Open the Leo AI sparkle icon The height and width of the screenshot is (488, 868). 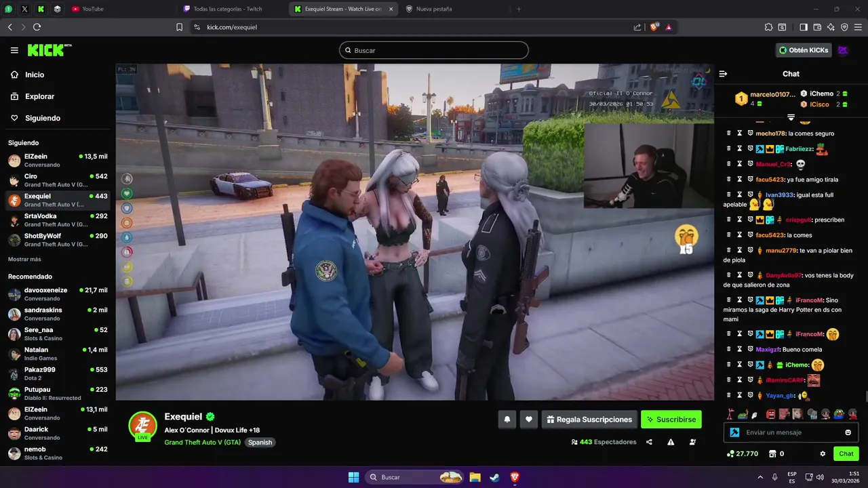pyautogui.click(x=831, y=27)
